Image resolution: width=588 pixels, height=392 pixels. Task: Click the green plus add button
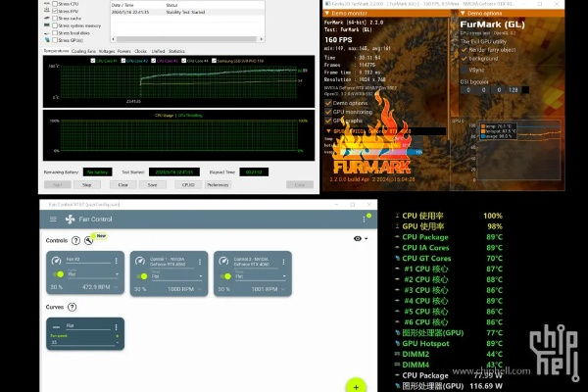coord(355,386)
